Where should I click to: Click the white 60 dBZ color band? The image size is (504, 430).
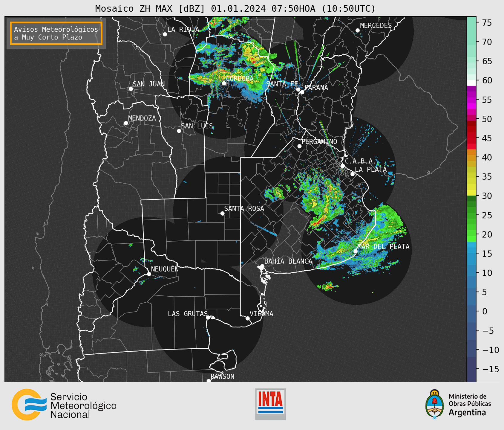pos(471,83)
